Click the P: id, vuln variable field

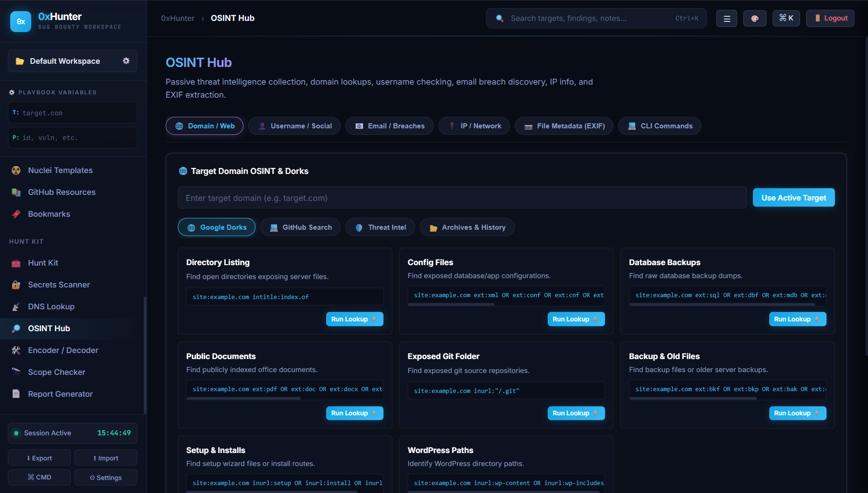pos(73,138)
